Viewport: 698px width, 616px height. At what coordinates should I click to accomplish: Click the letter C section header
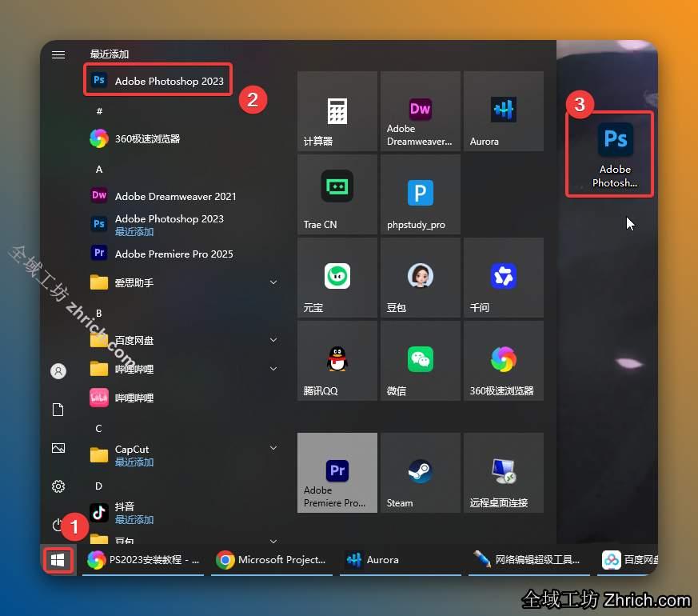click(x=99, y=429)
